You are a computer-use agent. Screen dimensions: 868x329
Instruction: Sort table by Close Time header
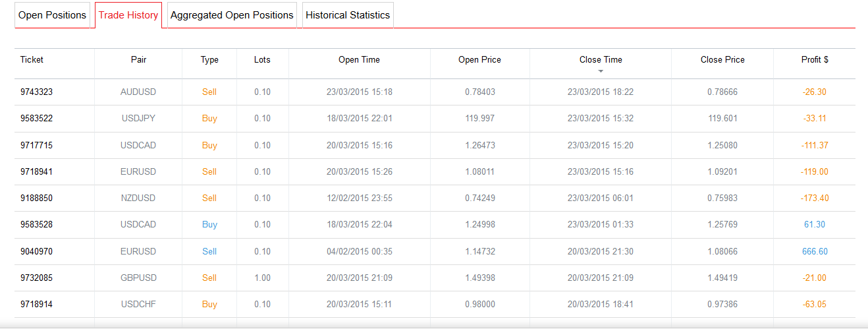tap(601, 59)
